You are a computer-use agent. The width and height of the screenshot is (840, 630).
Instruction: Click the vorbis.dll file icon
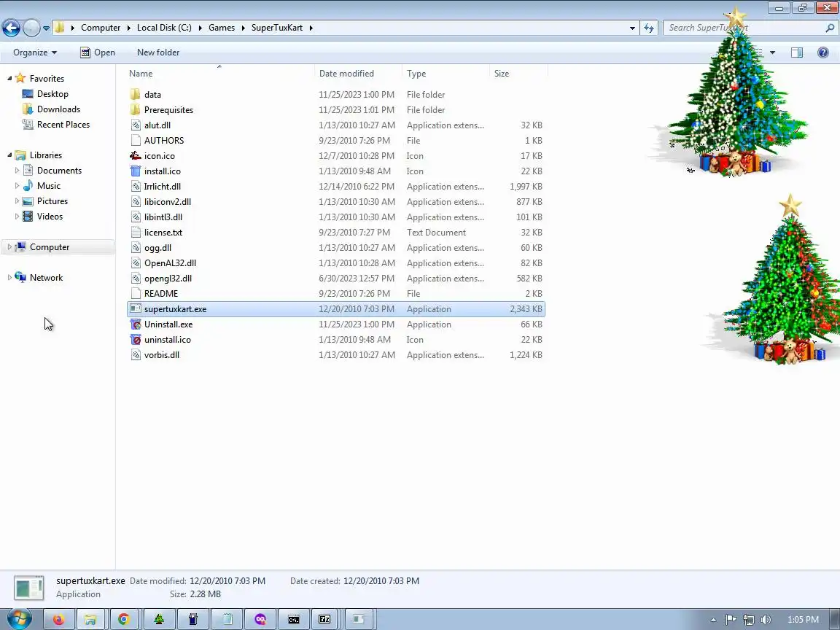(x=136, y=355)
